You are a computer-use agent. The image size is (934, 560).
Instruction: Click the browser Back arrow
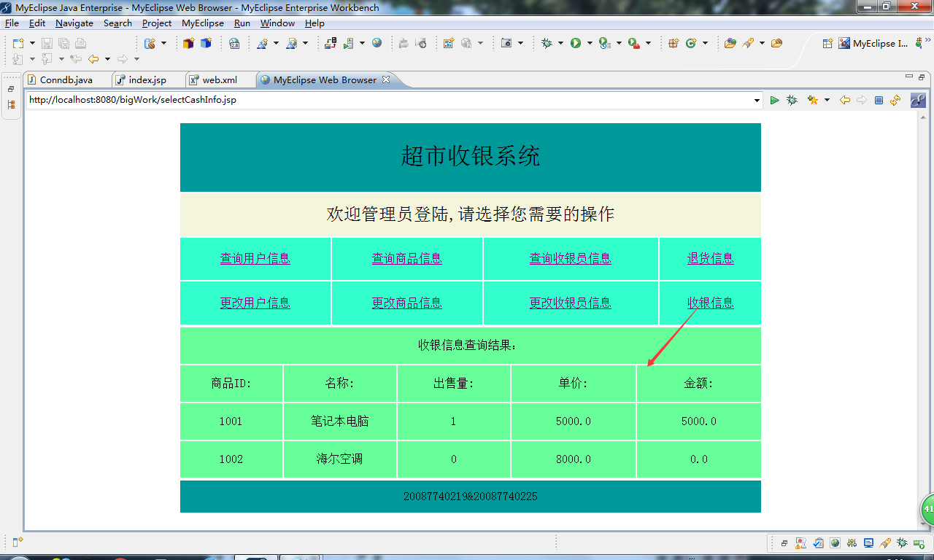point(845,100)
